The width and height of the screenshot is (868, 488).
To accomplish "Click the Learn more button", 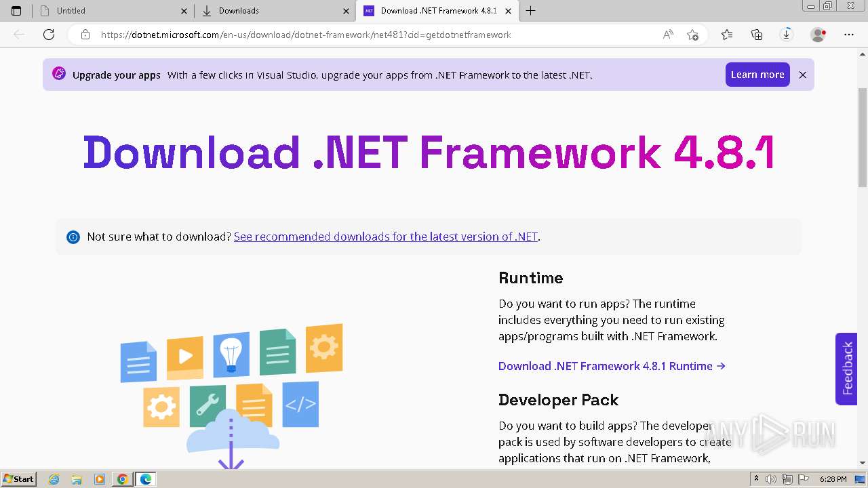I will (757, 75).
